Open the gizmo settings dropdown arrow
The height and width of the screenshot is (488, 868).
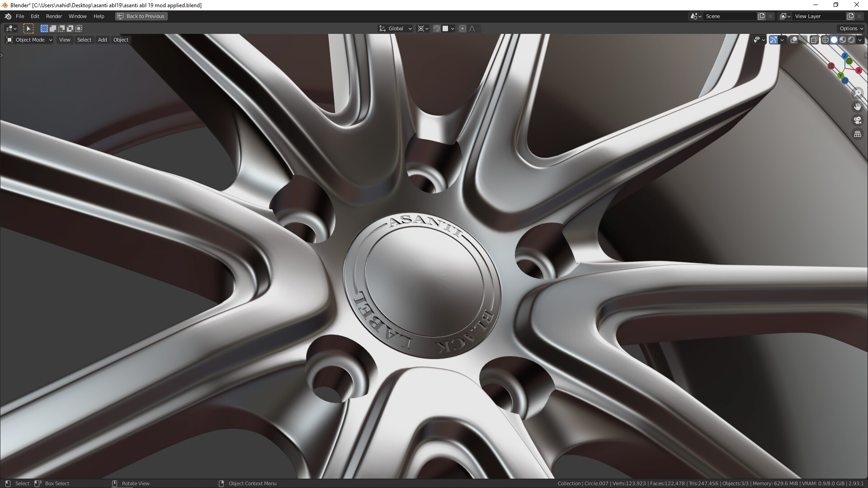pyautogui.click(x=782, y=40)
